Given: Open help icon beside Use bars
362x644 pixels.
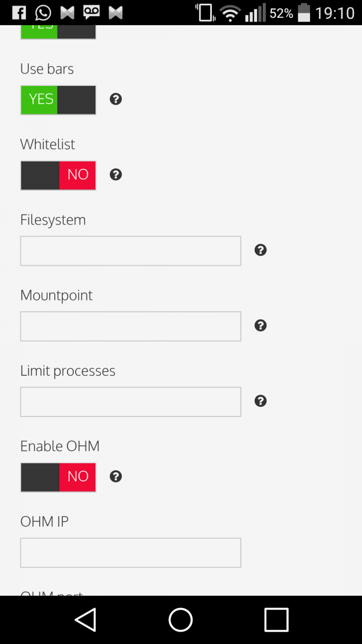Looking at the screenshot, I should (x=116, y=99).
